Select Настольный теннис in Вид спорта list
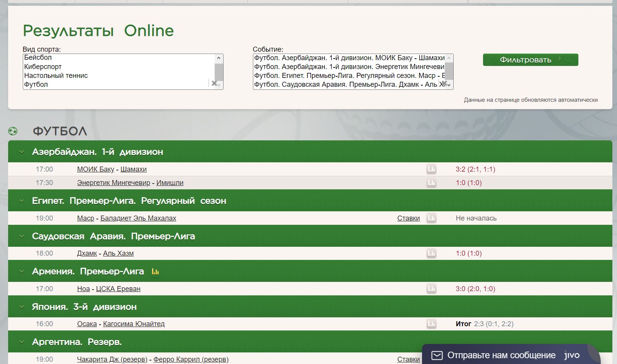 [x=119, y=76]
